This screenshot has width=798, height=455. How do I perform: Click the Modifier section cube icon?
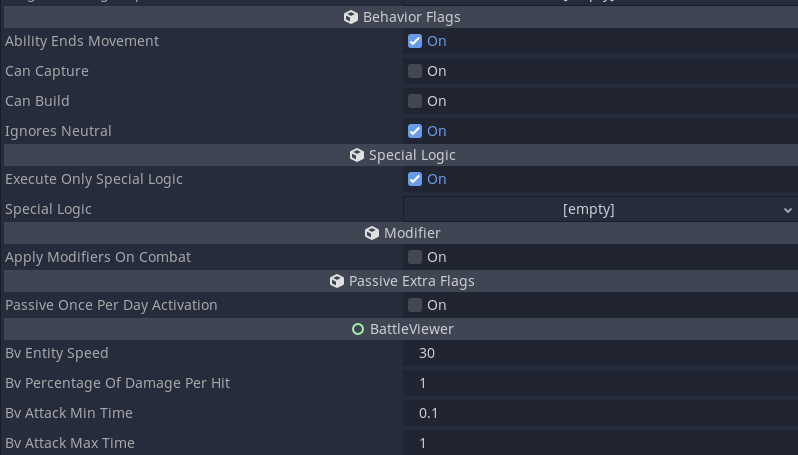click(x=372, y=233)
